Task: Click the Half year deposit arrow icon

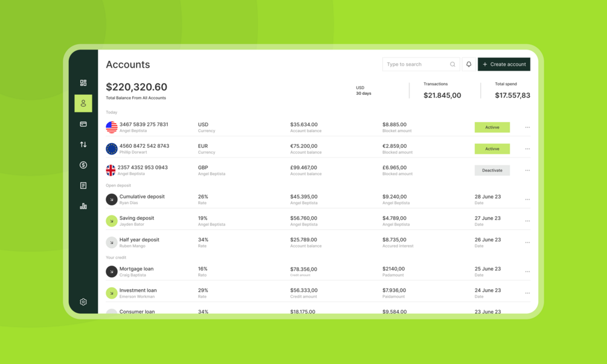Action: 112,243
